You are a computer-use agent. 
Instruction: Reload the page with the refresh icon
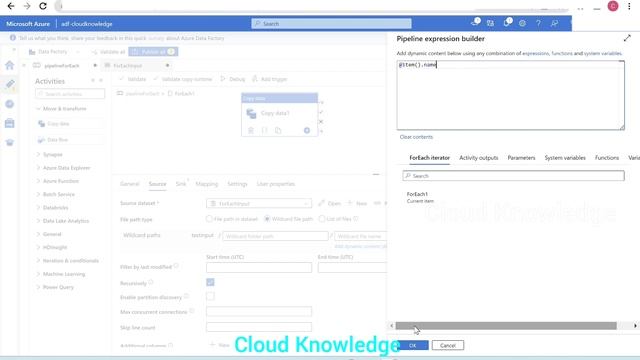[x=42, y=6]
